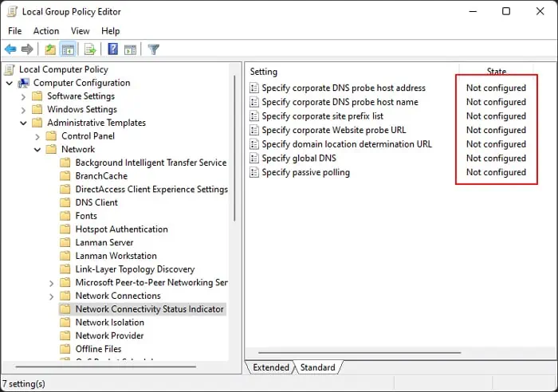Click the Software Settings folder icon
558x392 pixels.
tap(37, 96)
